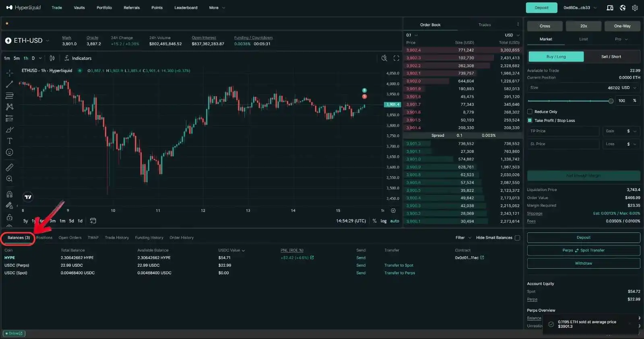Image resolution: width=644 pixels, height=339 pixels.
Task: Toggle percent scale on chart
Action: tap(374, 221)
